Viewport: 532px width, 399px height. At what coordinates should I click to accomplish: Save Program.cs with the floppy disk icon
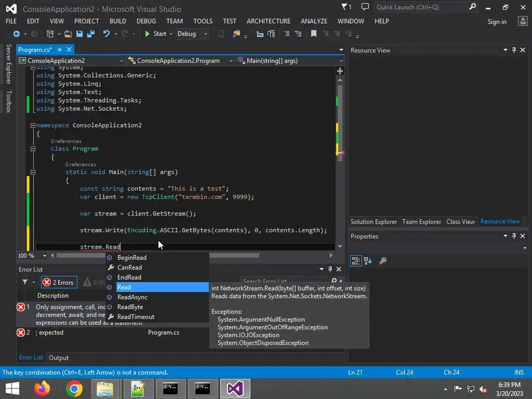tap(79, 34)
